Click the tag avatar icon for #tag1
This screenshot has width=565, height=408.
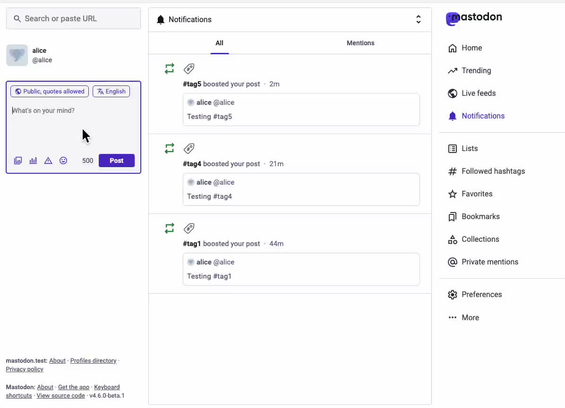tap(189, 228)
